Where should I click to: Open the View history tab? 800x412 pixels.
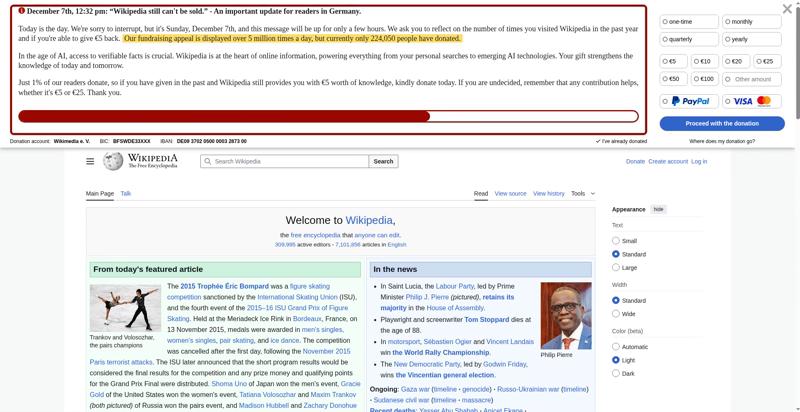[548, 193]
